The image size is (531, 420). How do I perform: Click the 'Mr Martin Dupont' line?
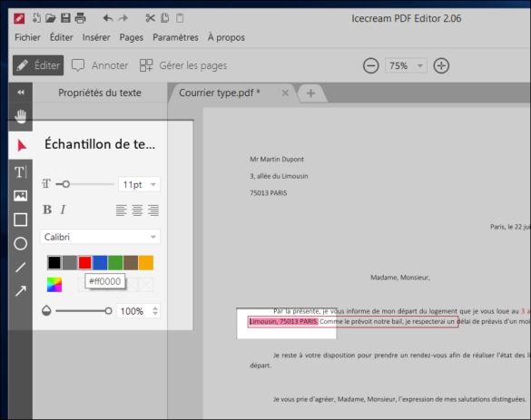pyautogui.click(x=277, y=159)
